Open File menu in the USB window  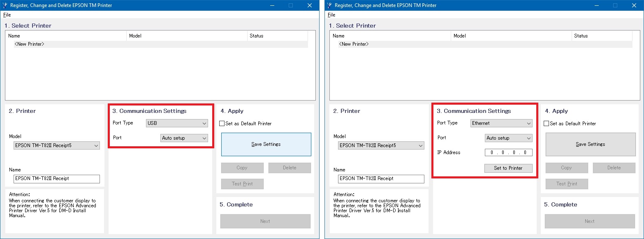7,15
